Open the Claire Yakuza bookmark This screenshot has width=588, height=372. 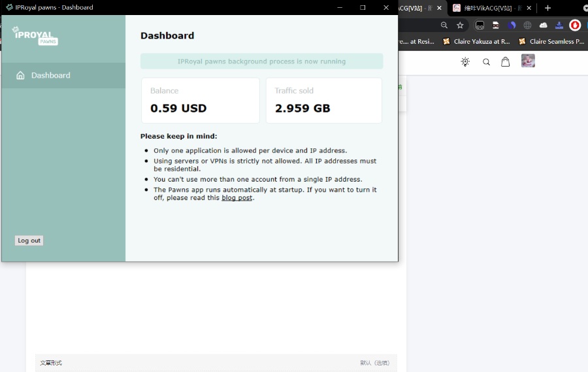tap(477, 41)
